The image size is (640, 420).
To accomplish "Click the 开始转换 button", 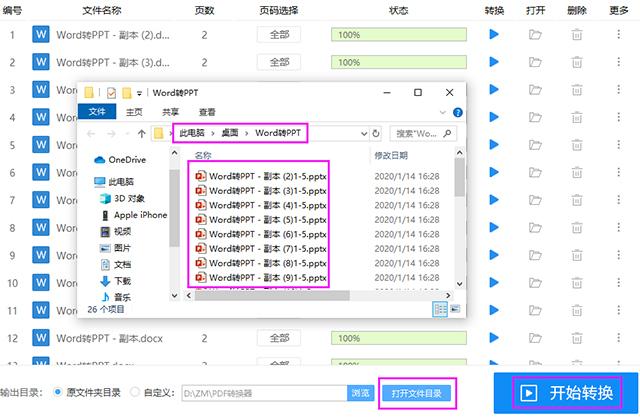I will click(x=566, y=393).
